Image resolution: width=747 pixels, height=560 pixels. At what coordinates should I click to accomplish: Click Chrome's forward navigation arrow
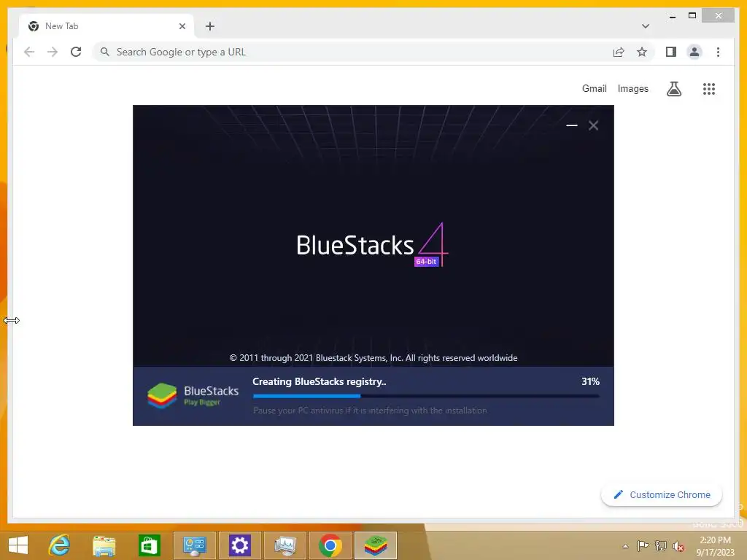click(x=53, y=52)
